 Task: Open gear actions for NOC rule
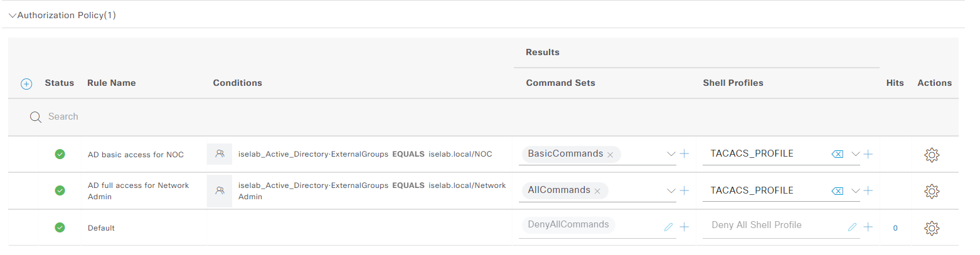(932, 154)
